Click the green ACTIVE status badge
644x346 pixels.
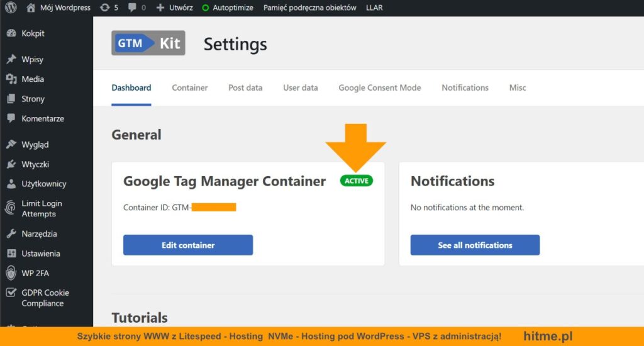tap(357, 181)
